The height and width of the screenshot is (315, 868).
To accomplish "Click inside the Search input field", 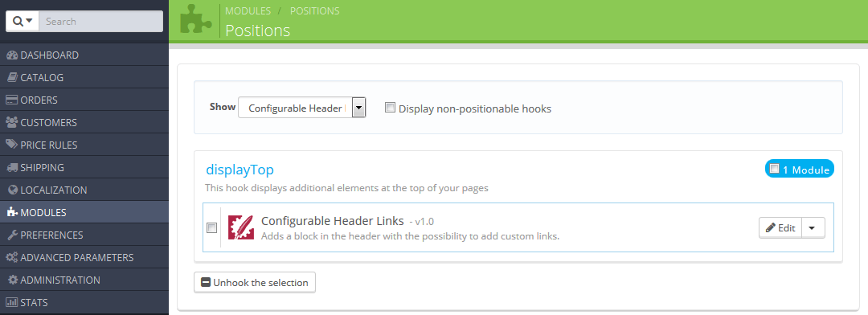I will pyautogui.click(x=101, y=22).
